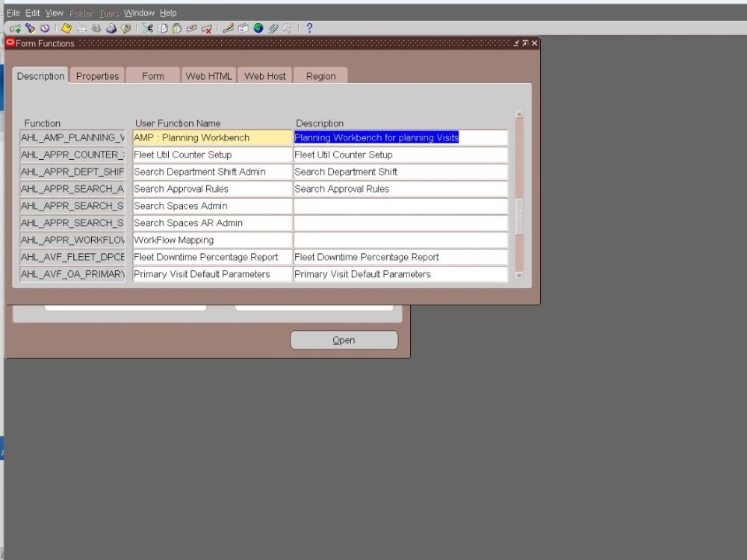Open the Window menu
Image resolution: width=747 pixels, height=560 pixels.
(x=138, y=13)
